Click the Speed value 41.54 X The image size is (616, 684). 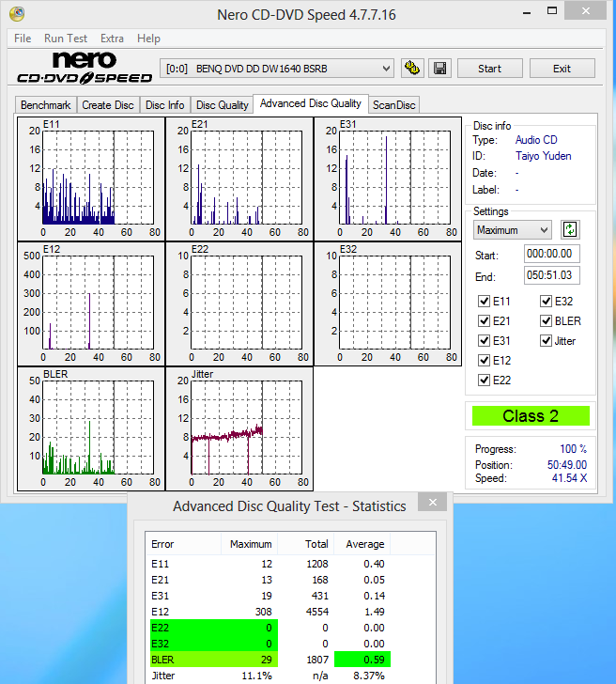569,478
